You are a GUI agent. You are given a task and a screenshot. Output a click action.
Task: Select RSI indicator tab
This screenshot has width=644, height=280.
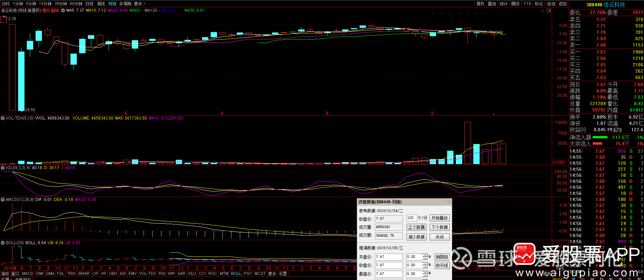tap(162, 274)
